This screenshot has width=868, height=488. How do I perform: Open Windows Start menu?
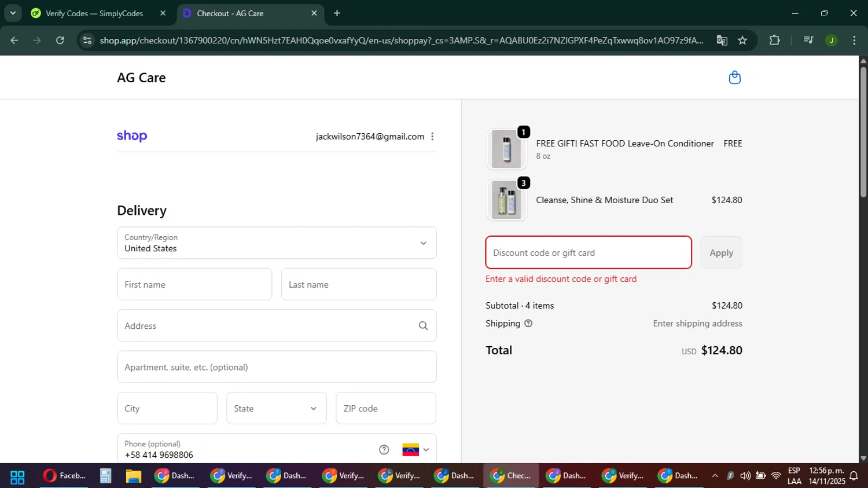click(x=17, y=476)
